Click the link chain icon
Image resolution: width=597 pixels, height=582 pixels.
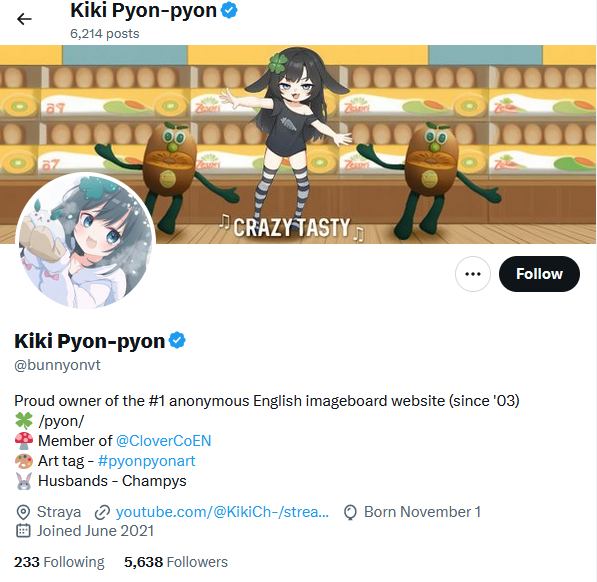pos(102,512)
